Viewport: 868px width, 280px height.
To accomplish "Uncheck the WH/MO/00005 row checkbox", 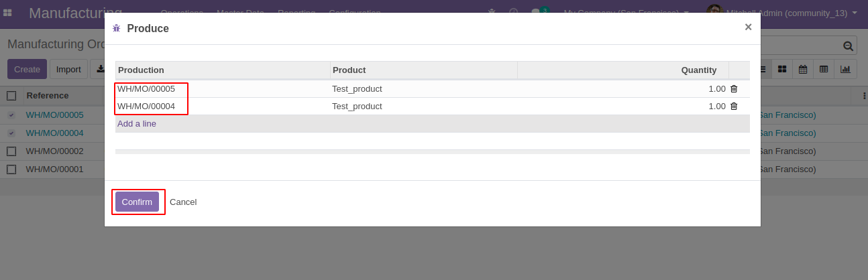I will [x=11, y=115].
